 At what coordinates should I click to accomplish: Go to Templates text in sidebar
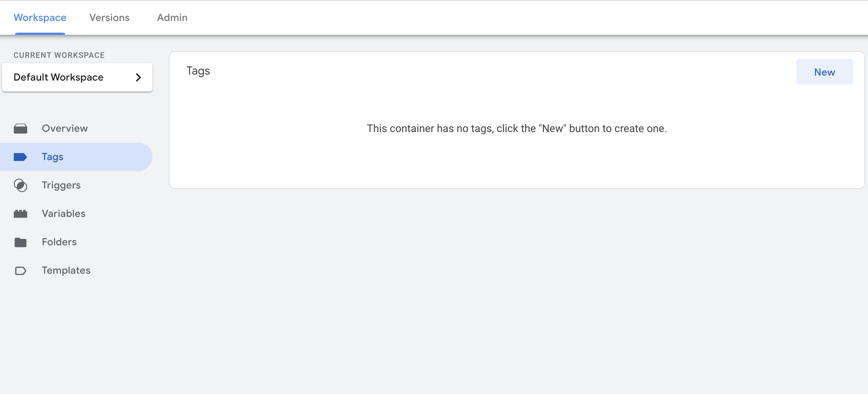coord(66,270)
